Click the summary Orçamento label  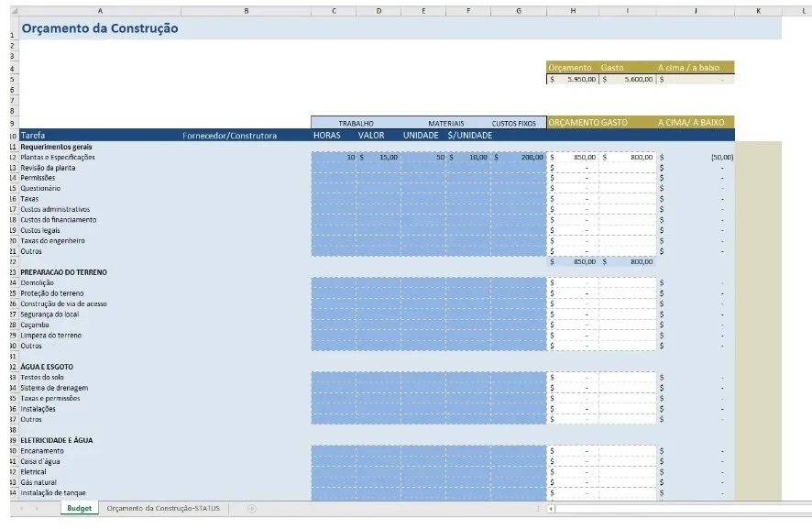click(x=570, y=67)
